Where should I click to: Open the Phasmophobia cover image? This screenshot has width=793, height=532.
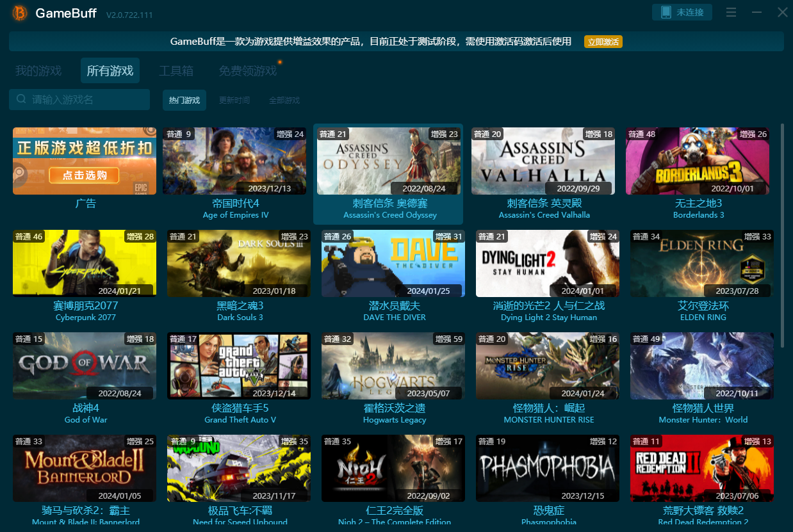(548, 468)
